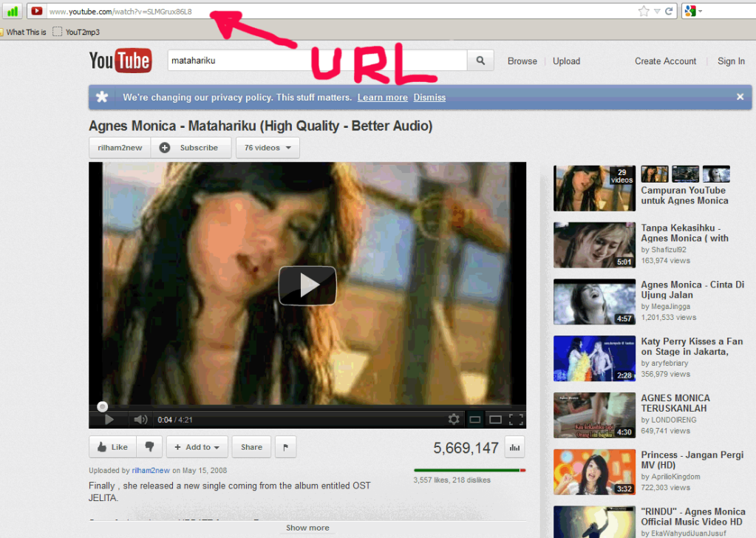The width and height of the screenshot is (756, 538).
Task: Open the Browse menu item
Action: click(522, 61)
